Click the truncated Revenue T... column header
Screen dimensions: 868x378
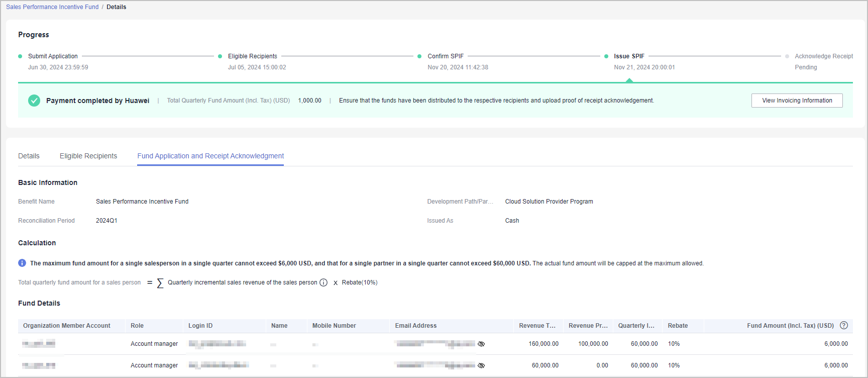click(537, 326)
